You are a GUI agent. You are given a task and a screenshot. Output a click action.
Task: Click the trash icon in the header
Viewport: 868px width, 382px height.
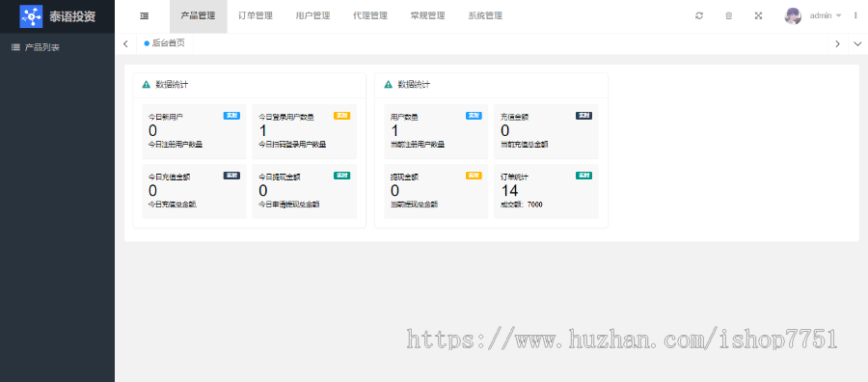click(729, 16)
